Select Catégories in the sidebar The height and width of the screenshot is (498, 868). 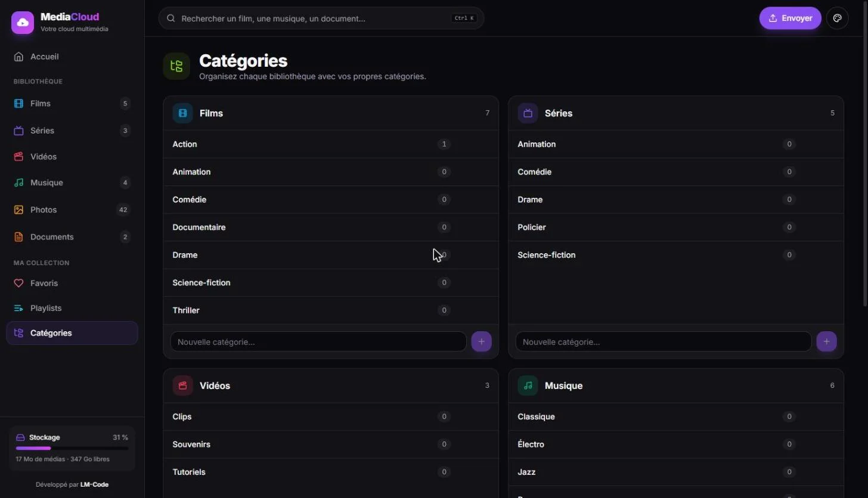[72, 333]
